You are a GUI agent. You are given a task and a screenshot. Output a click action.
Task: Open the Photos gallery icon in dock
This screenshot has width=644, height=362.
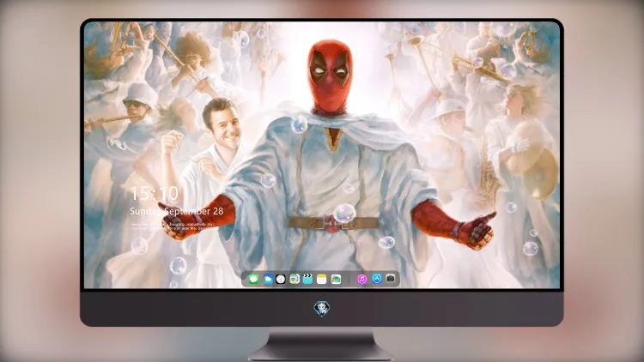click(x=336, y=280)
